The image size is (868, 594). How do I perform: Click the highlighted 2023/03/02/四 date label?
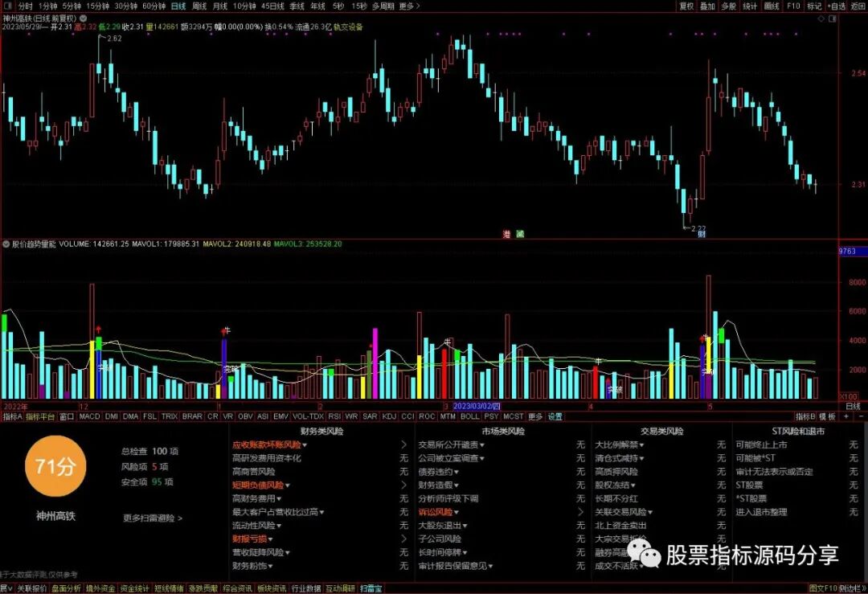point(477,407)
